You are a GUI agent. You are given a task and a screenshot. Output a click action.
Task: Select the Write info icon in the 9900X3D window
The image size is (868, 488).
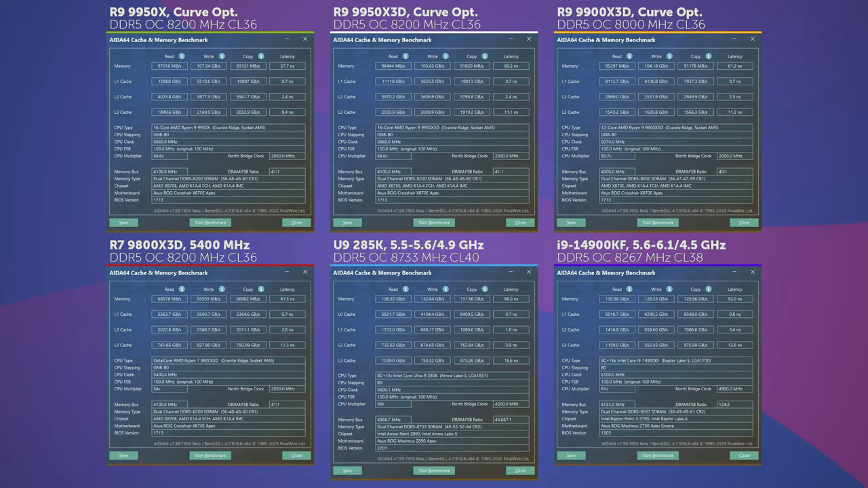(669, 56)
